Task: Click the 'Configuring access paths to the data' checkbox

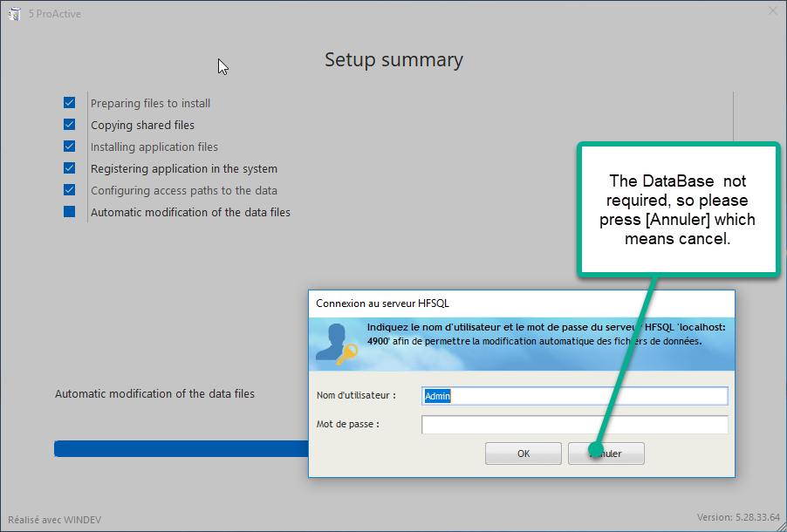Action: 69,190
